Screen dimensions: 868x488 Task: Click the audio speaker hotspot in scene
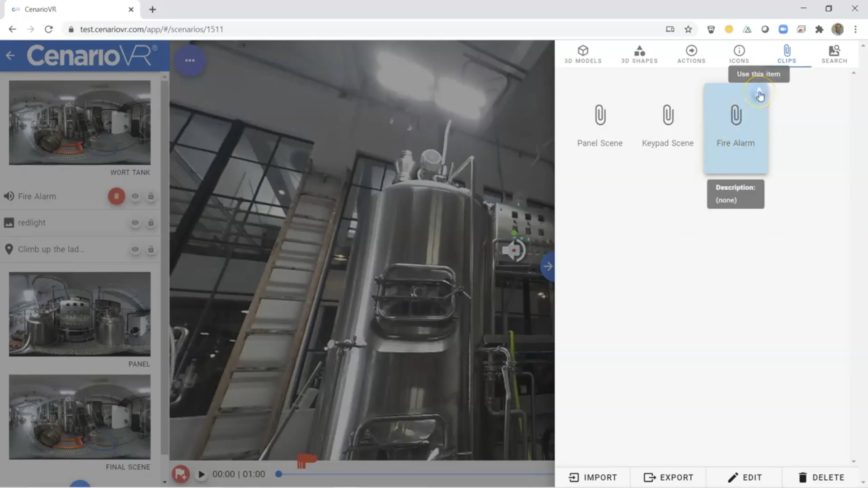click(x=514, y=250)
